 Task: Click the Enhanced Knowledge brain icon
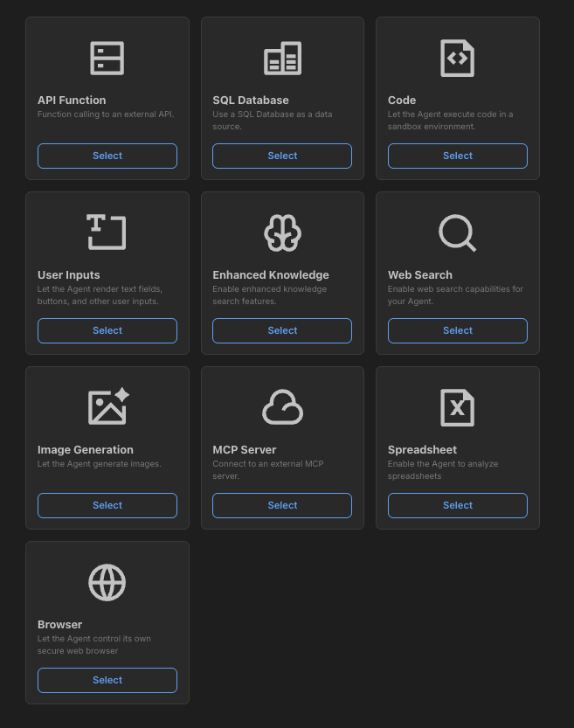tap(282, 232)
